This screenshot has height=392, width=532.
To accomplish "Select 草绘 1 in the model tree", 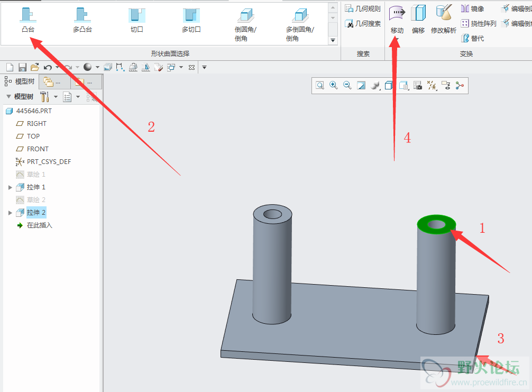I will [x=31, y=175].
